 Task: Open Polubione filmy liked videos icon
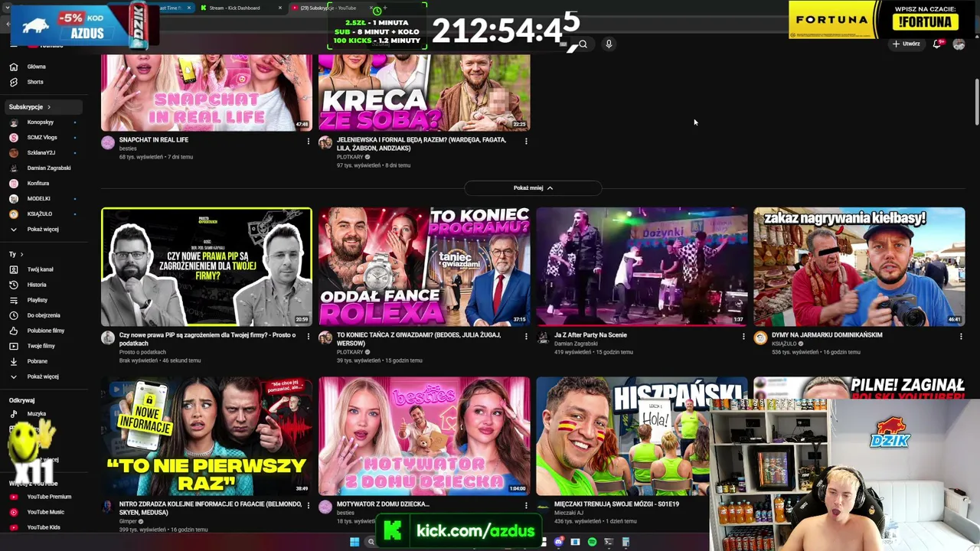pos(13,331)
